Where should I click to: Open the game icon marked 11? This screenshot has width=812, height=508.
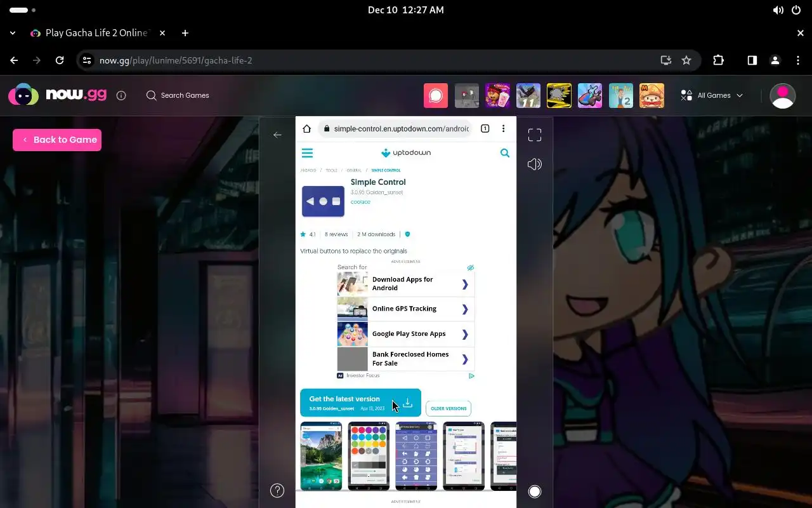(x=528, y=96)
